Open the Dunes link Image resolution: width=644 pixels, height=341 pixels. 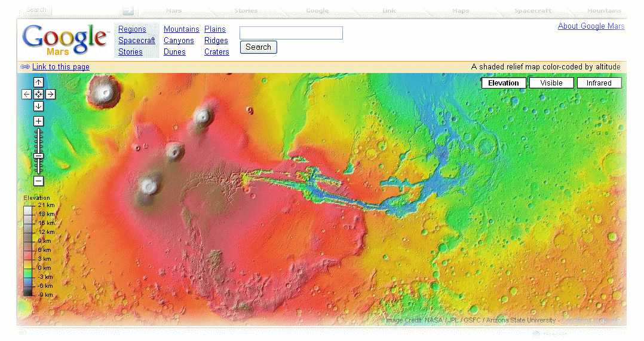[x=174, y=52]
